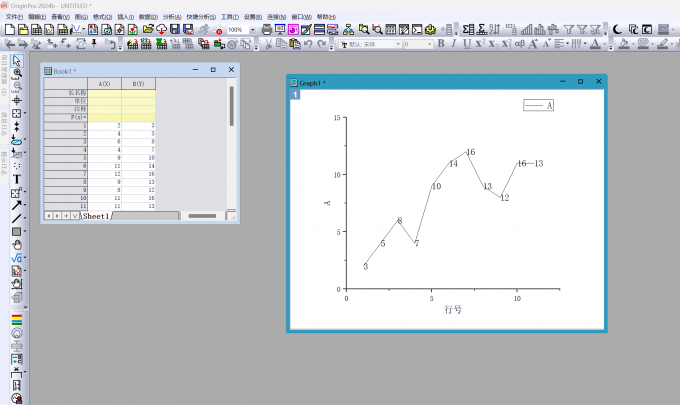Viewport: 680px width, 405px height.
Task: Click the Paste clipboard icon
Action: (295, 44)
